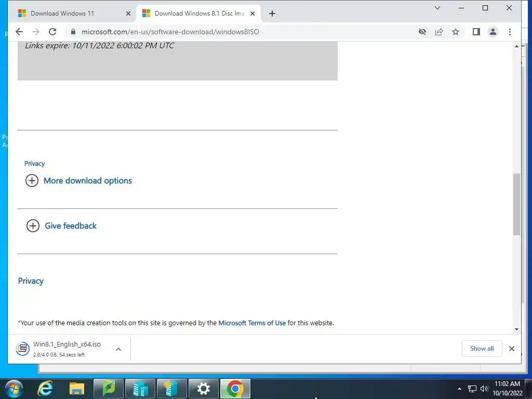Open a new tab with plus button
This screenshot has width=532, height=399.
pos(272,14)
